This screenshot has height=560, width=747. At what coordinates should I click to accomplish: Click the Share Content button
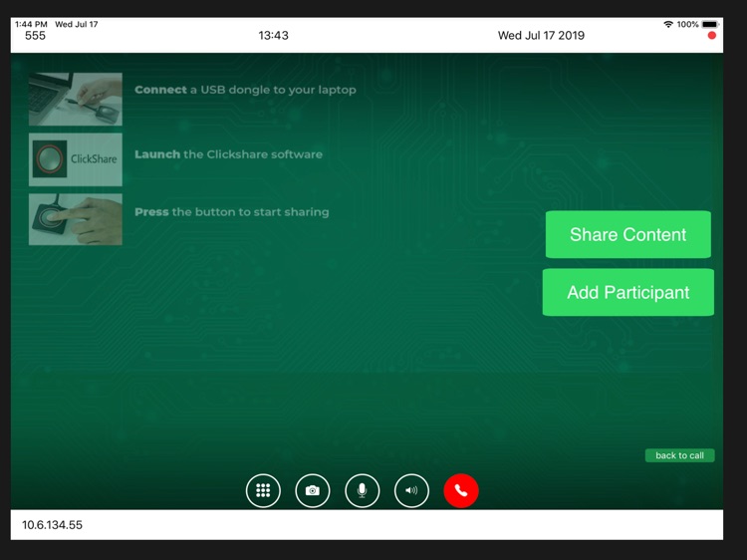[627, 234]
